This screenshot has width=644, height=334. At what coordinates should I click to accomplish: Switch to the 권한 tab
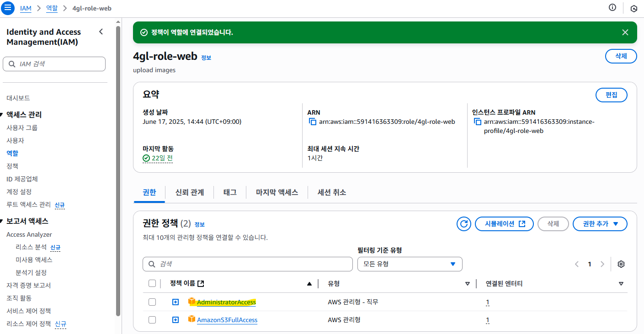click(x=149, y=192)
